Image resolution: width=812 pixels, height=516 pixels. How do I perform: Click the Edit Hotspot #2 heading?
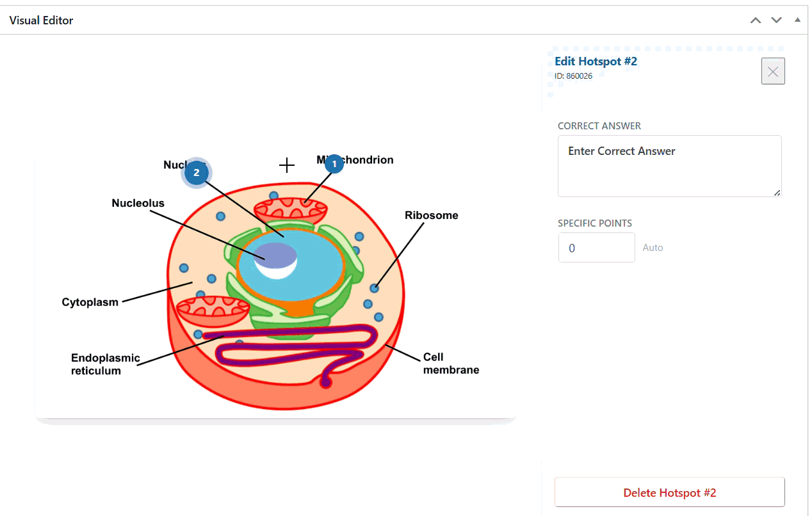tap(596, 61)
